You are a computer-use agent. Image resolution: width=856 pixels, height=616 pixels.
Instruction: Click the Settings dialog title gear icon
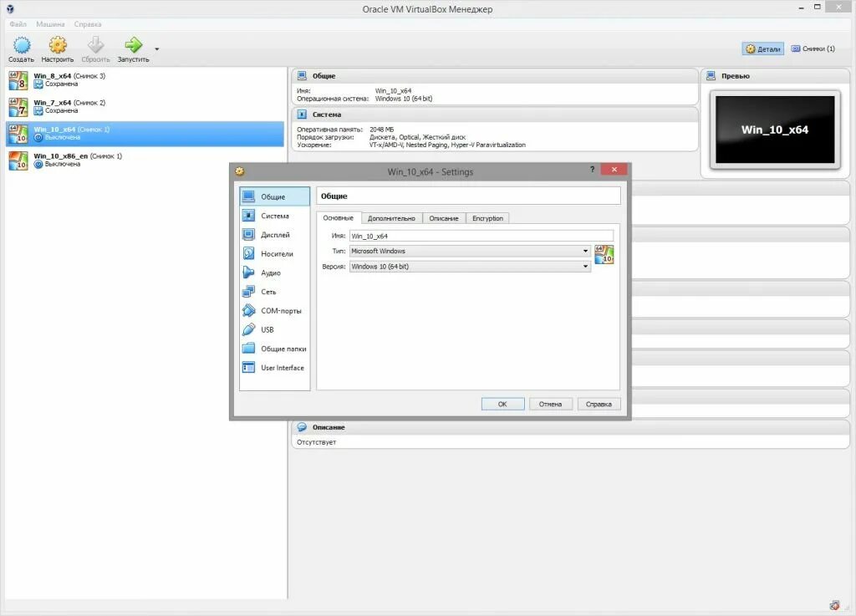[x=239, y=171]
